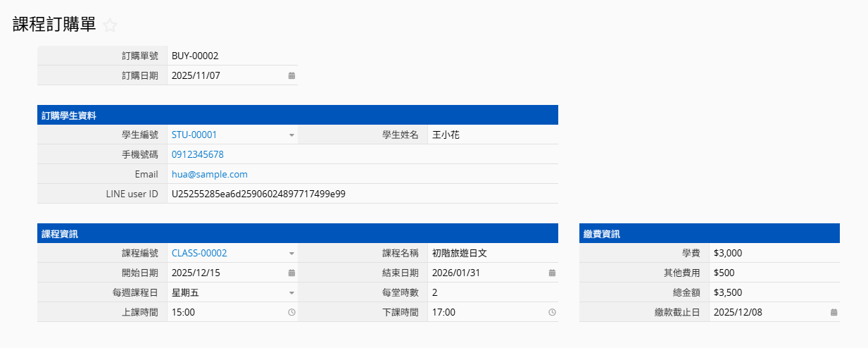Click the 其他費用 field showing $500
Viewport: 868px width, 348px height.
coord(724,273)
